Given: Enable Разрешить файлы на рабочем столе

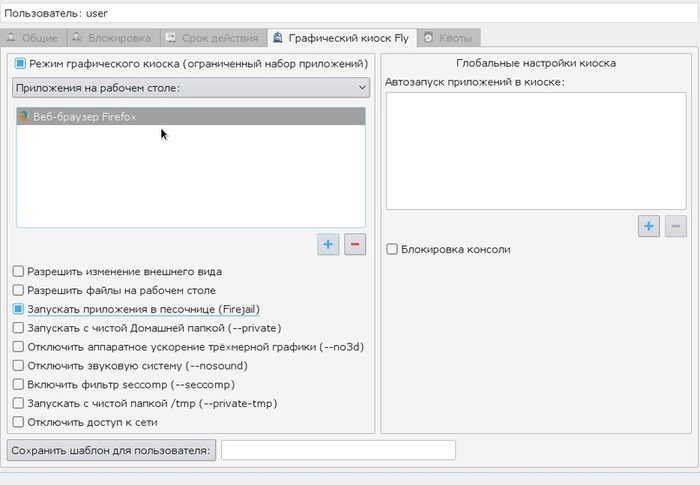Looking at the screenshot, I should [x=18, y=290].
